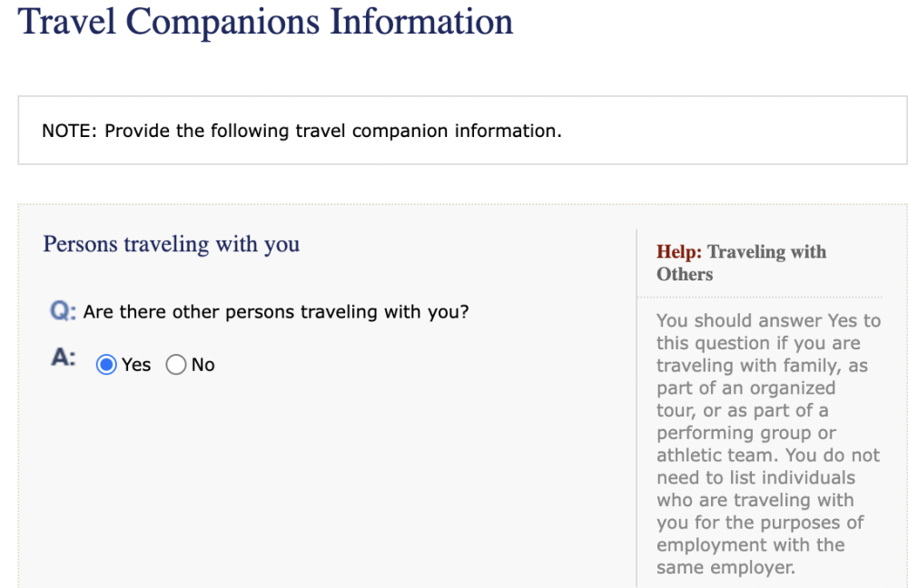The height and width of the screenshot is (588, 908).
Task: Click the red 'Help:' label
Action: (x=679, y=251)
